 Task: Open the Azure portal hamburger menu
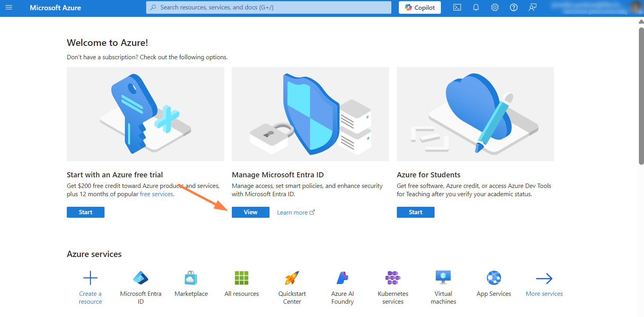[9, 7]
